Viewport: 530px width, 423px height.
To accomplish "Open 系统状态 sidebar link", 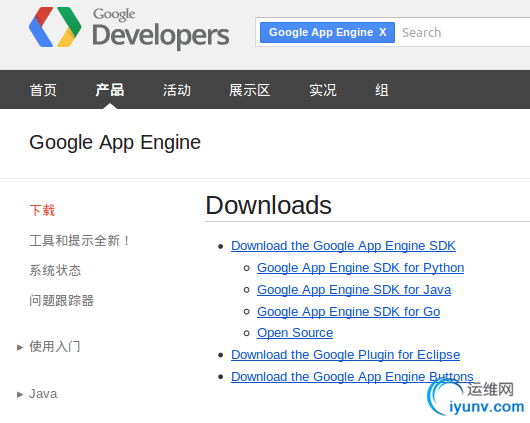I will [x=55, y=271].
